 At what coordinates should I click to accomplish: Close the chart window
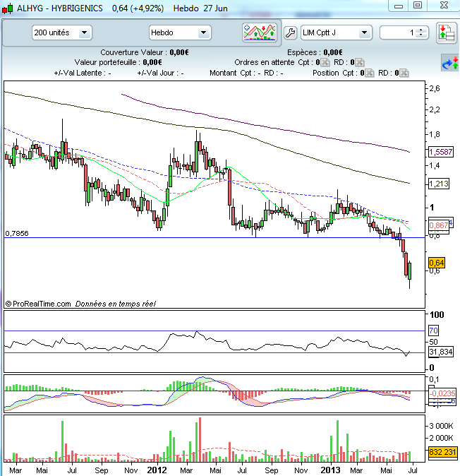pos(444,5)
